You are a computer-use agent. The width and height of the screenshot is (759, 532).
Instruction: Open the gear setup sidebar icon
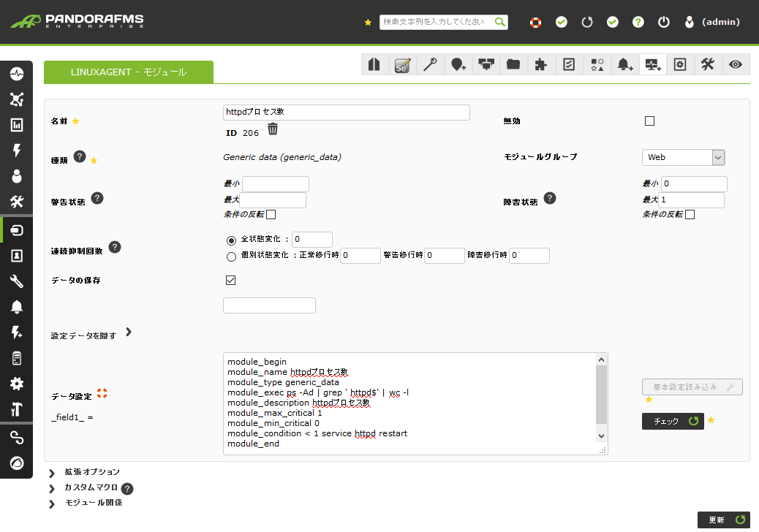[17, 384]
